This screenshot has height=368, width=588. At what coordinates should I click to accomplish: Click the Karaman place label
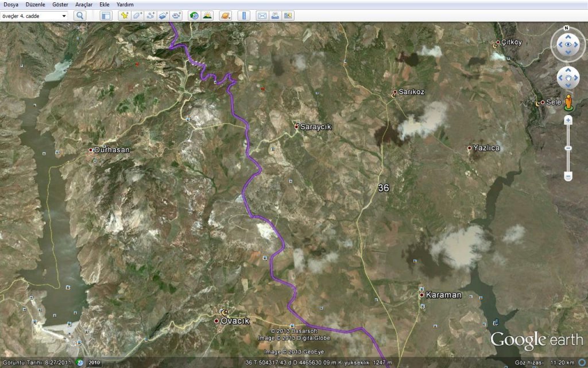(x=443, y=295)
